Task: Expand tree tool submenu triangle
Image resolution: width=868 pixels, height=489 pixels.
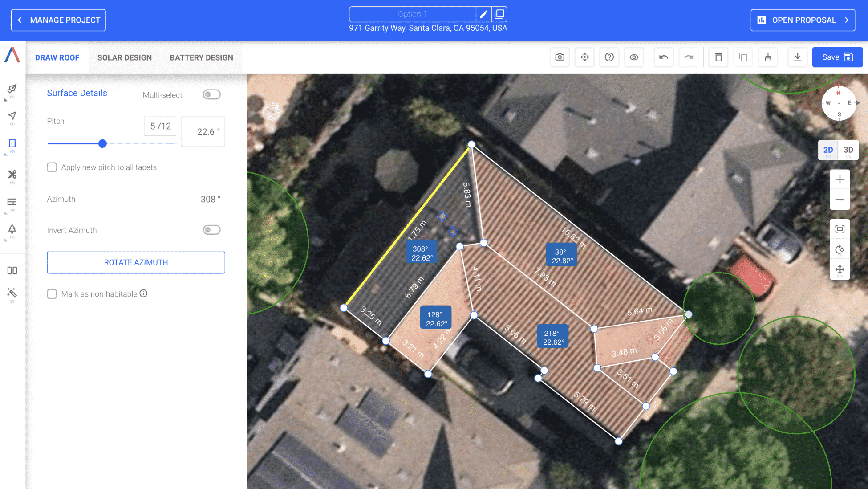Action: (x=5, y=240)
